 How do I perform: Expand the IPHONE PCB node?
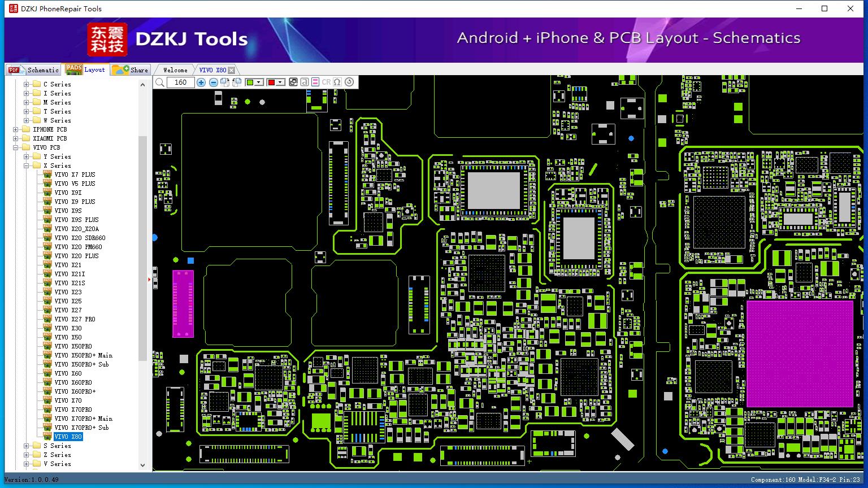pos(15,129)
